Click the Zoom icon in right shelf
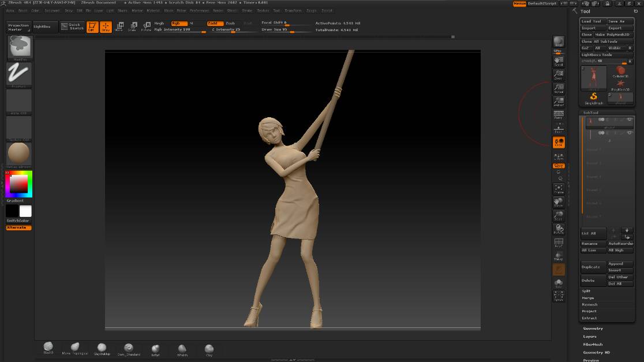644x362 pixels. (558, 74)
